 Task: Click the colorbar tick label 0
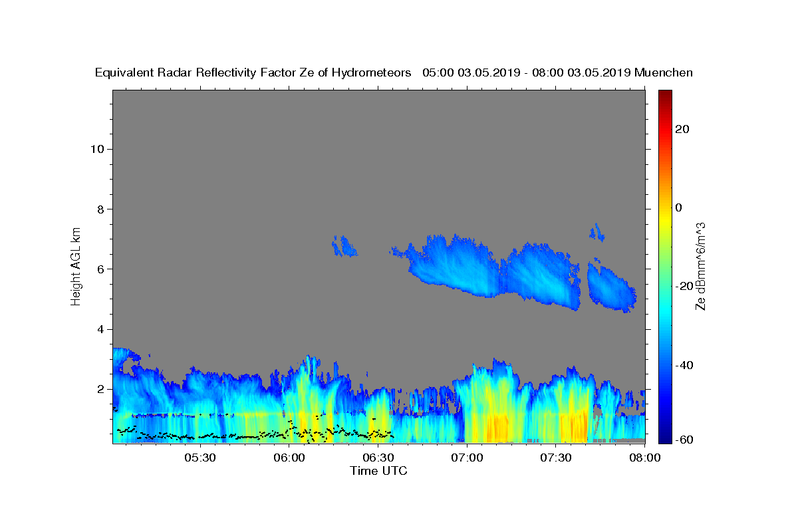click(x=679, y=207)
